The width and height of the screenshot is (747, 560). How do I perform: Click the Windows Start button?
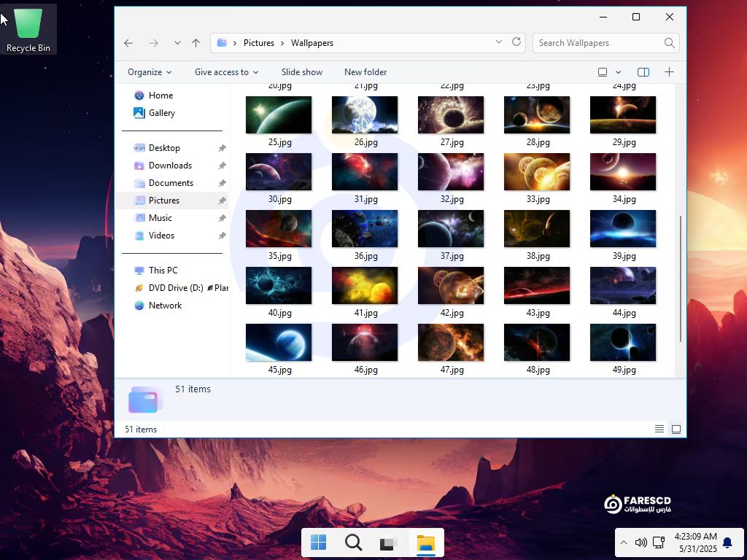tap(319, 542)
